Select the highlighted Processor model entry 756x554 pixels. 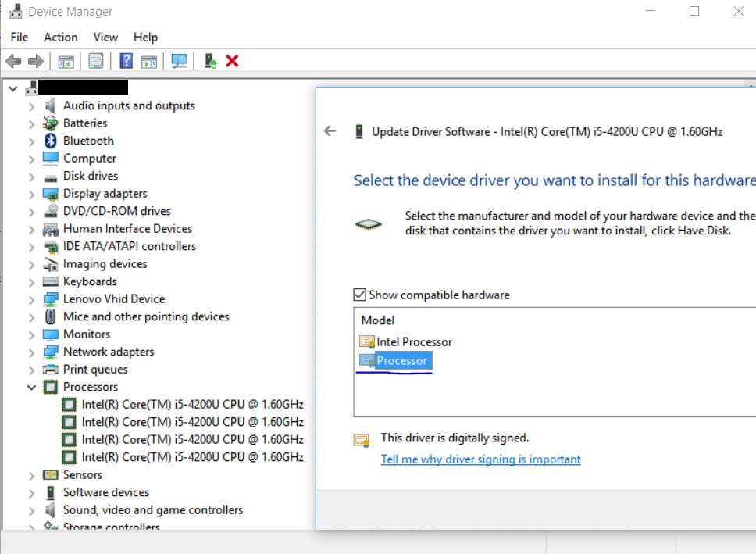[402, 360]
